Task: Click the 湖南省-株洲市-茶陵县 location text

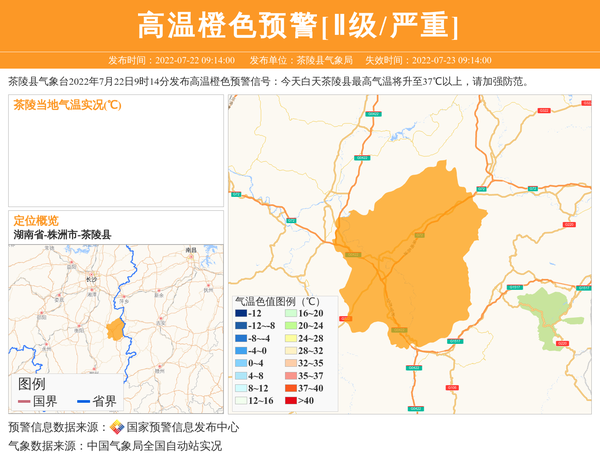Action: 62,234
